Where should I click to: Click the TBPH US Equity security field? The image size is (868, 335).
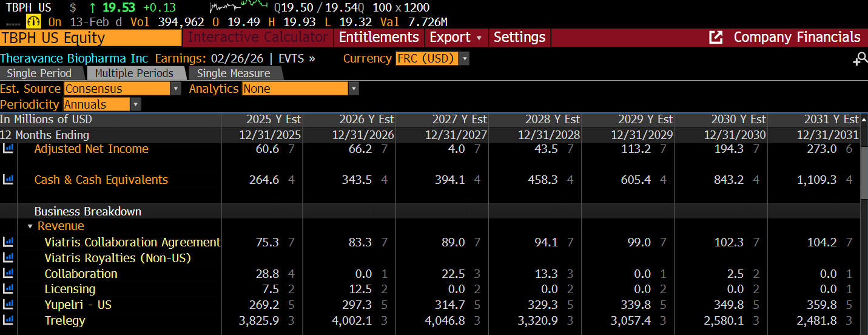point(91,38)
